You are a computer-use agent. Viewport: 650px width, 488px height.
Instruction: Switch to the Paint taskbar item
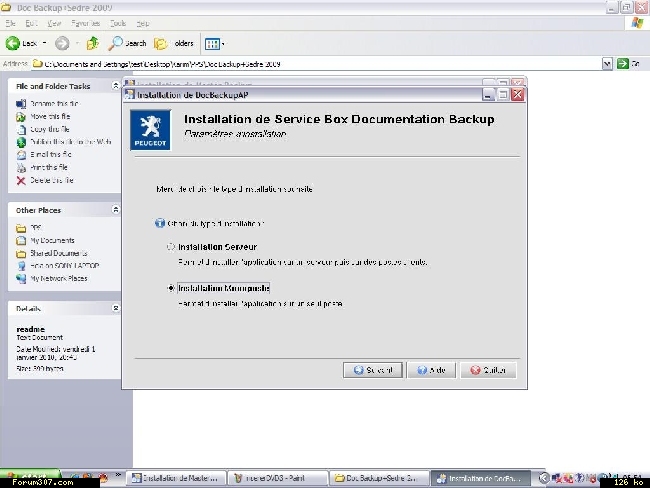click(278, 478)
